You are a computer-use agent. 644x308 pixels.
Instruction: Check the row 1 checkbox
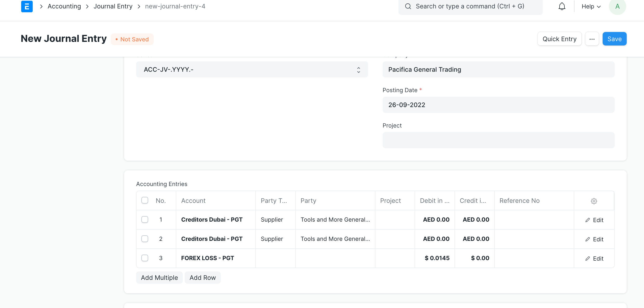click(145, 219)
